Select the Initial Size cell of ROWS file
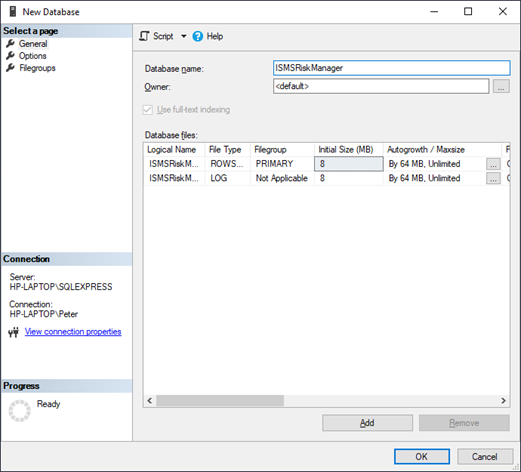The width and height of the screenshot is (521, 472). (349, 164)
